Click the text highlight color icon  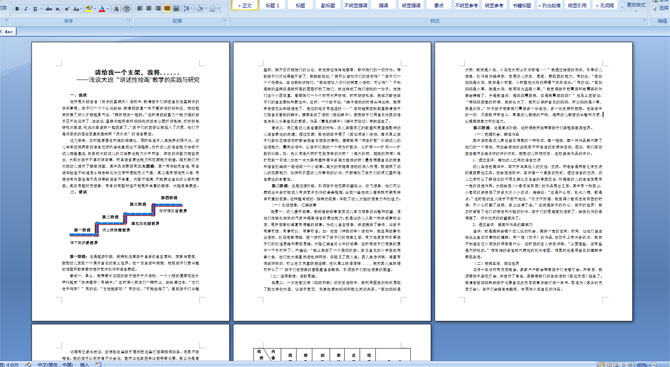[89, 9]
